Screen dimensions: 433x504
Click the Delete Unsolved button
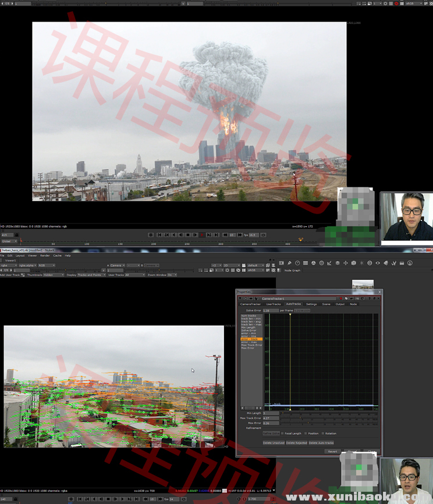click(273, 443)
